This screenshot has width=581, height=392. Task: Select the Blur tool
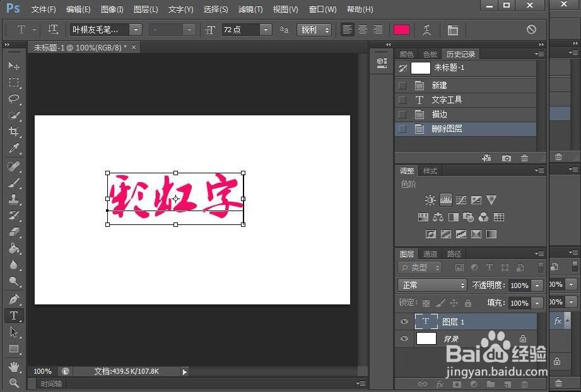pyautogui.click(x=14, y=265)
